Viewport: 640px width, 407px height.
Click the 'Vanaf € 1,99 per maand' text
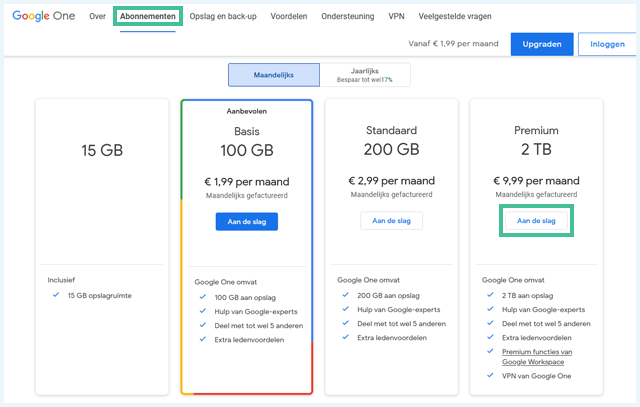pyautogui.click(x=453, y=44)
